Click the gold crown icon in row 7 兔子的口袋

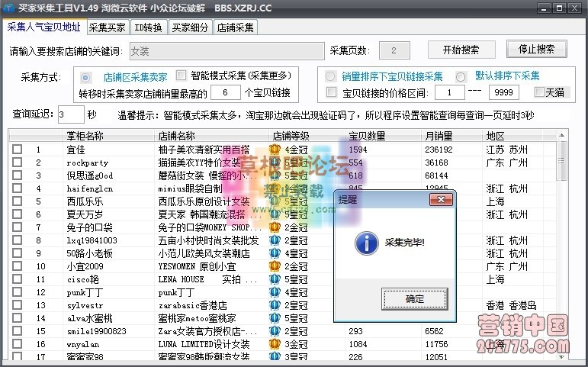tap(275, 227)
